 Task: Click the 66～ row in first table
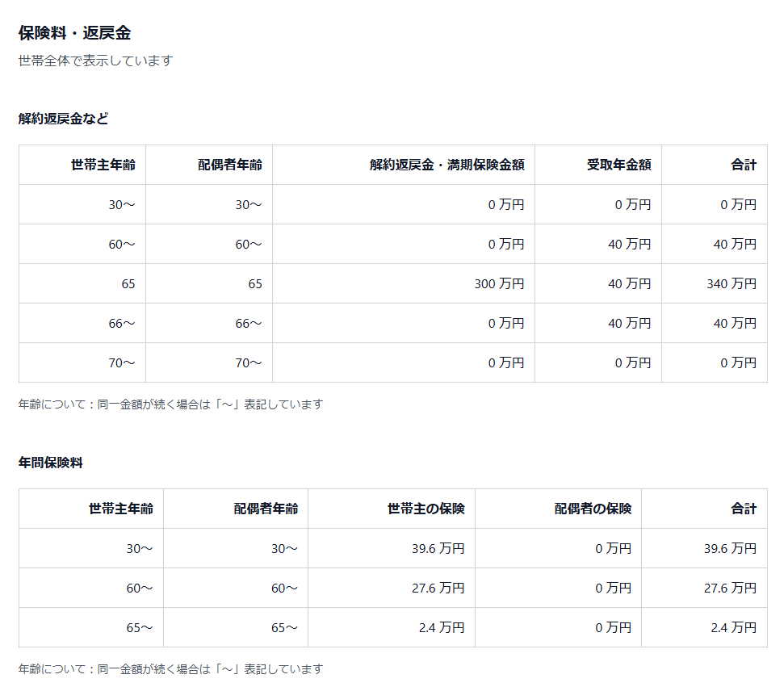(123, 323)
